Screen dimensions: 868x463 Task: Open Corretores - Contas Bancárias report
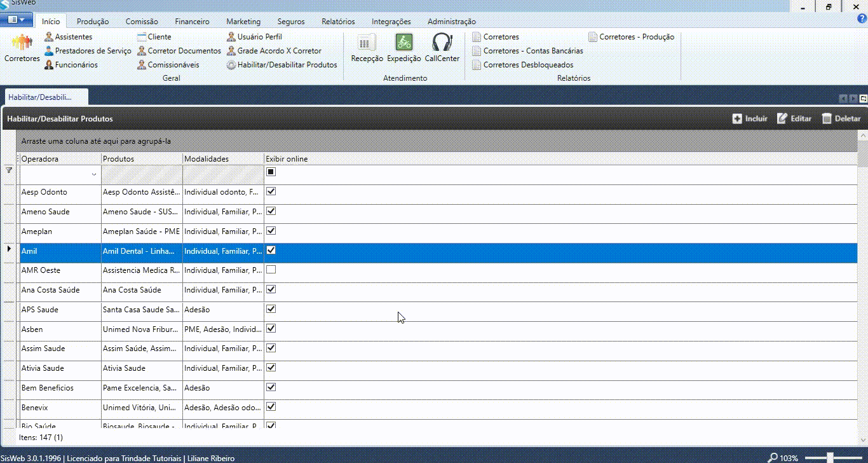pos(527,51)
